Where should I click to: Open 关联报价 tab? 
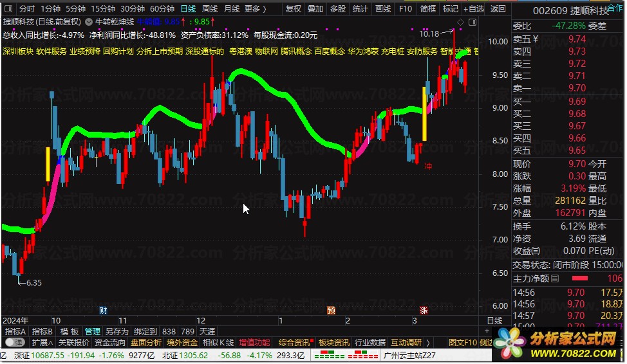[x=73, y=342]
